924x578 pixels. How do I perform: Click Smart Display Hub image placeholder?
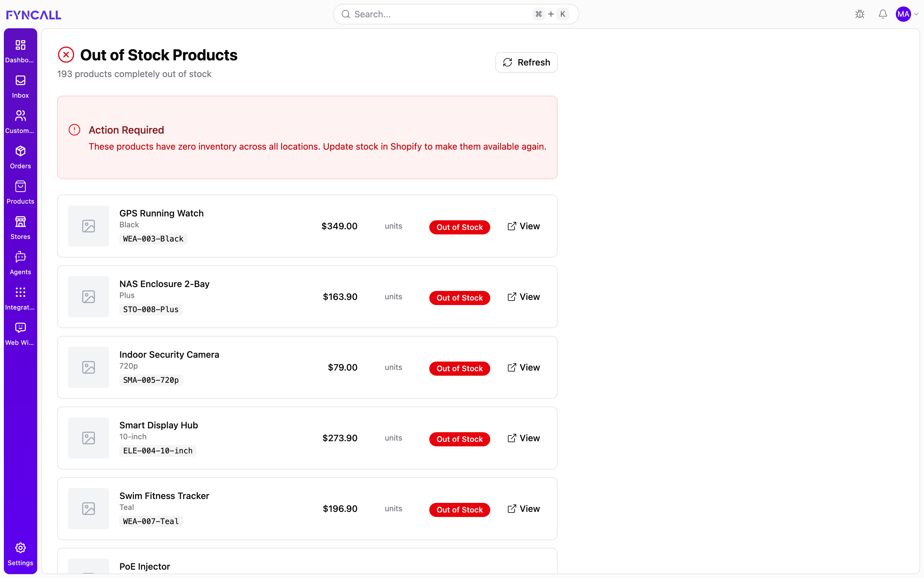point(89,438)
